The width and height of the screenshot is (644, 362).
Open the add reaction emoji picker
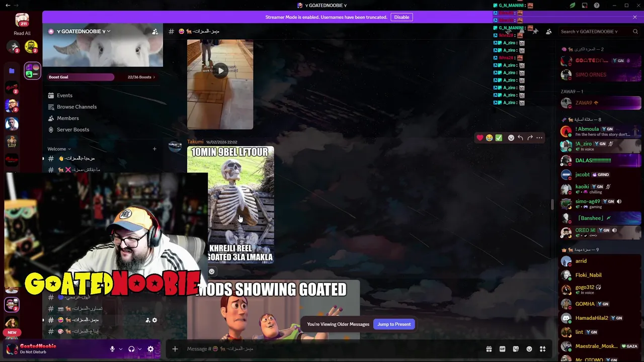tap(511, 138)
